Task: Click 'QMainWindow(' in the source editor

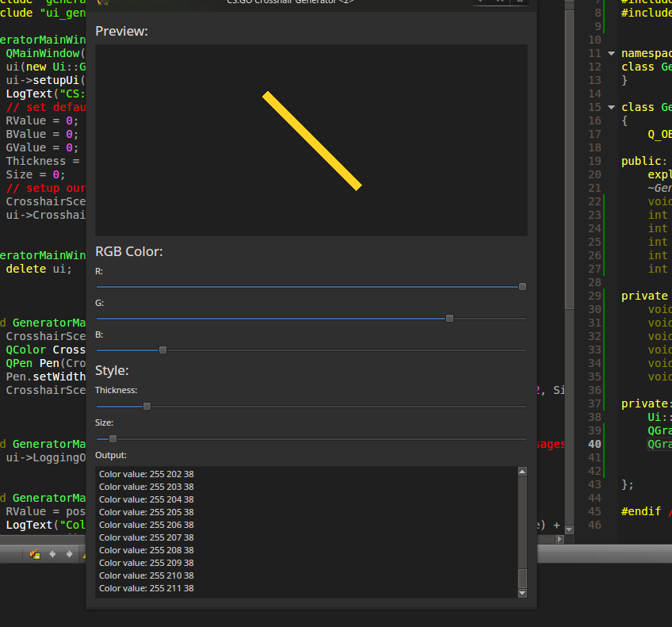Action: tap(46, 54)
